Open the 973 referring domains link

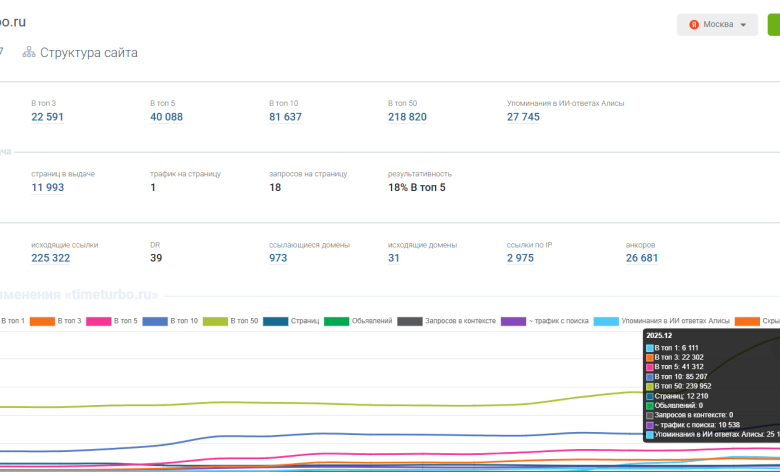(x=278, y=258)
